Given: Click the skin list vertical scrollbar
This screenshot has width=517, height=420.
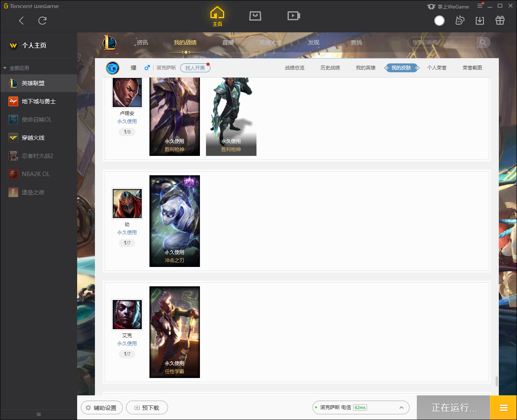Looking at the screenshot, I should 496,381.
